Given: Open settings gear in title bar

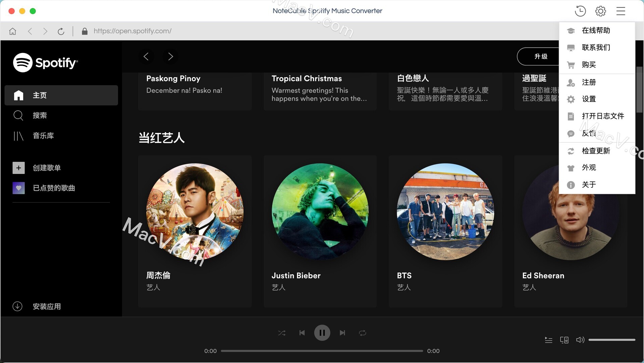Looking at the screenshot, I should pyautogui.click(x=600, y=11).
